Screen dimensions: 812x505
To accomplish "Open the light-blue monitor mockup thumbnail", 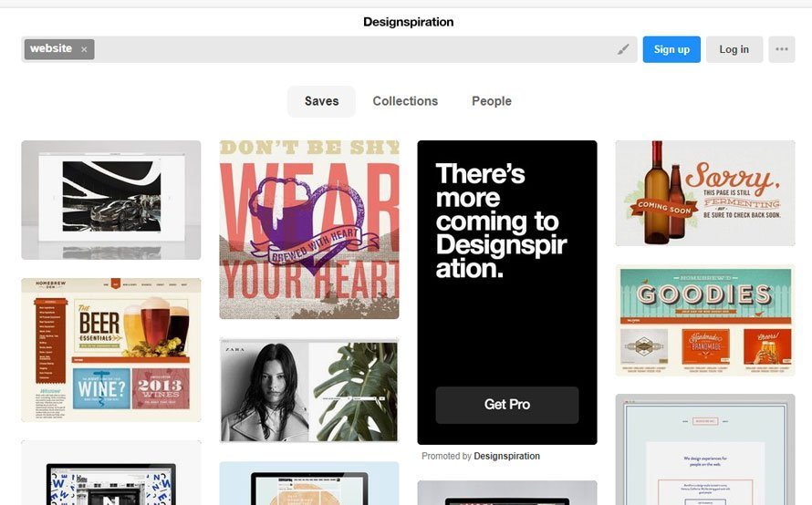I will click(x=309, y=483).
